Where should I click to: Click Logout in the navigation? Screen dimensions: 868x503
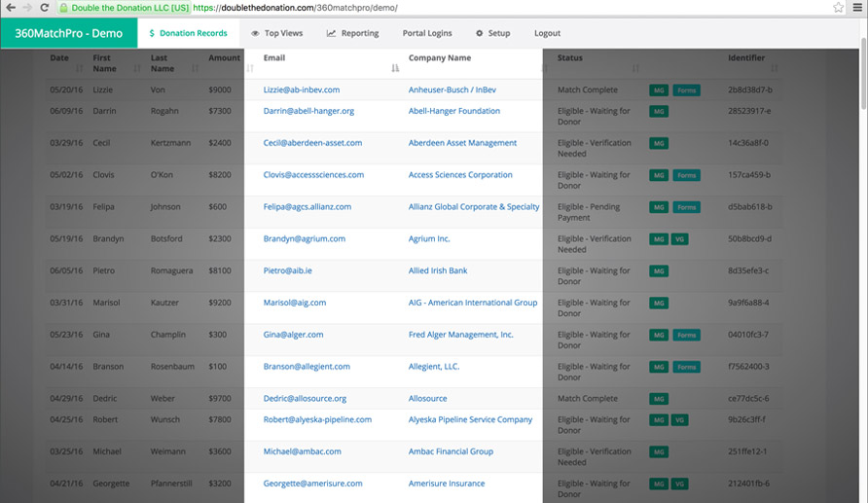(x=547, y=33)
